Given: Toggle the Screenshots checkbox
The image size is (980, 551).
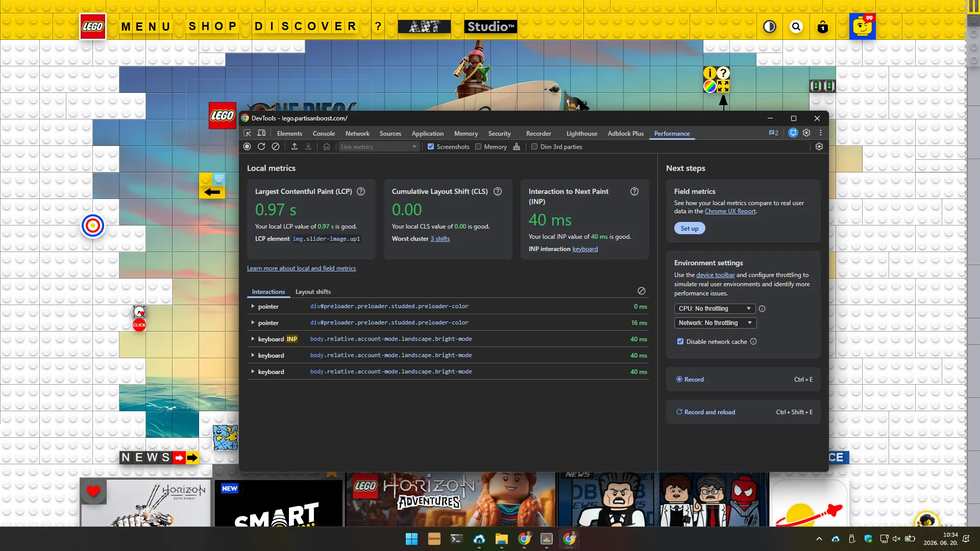Looking at the screenshot, I should click(431, 147).
